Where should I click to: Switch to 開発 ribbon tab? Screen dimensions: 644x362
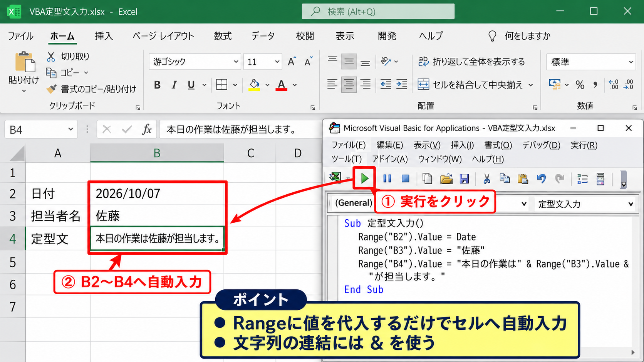pos(387,36)
